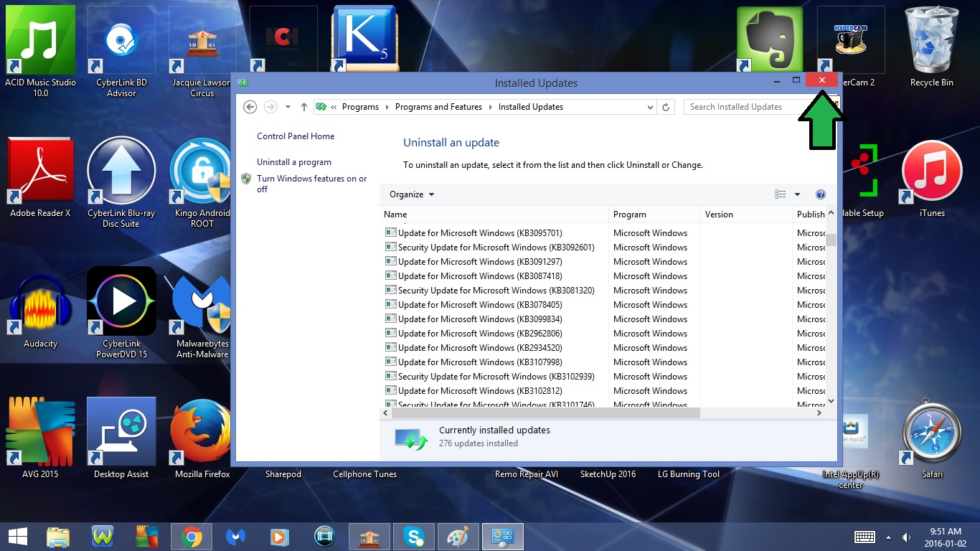
Task: Click the Programs and Features breadcrumb
Action: pos(438,107)
